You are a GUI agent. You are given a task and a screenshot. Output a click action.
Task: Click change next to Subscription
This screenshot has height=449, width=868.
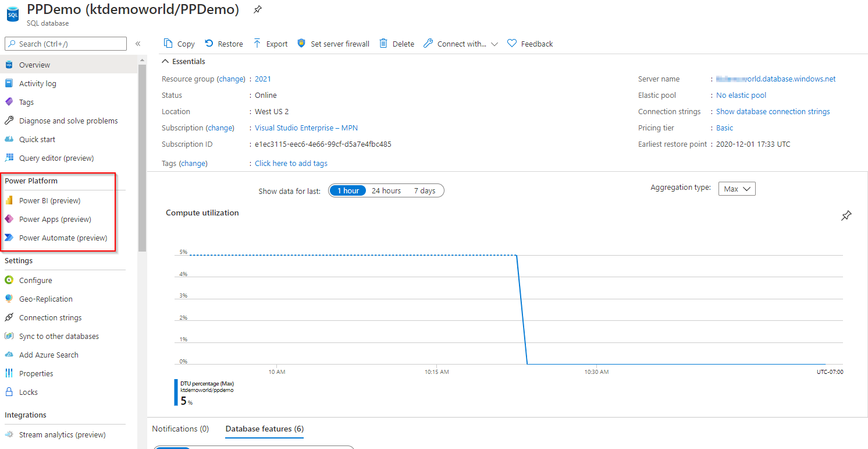pyautogui.click(x=220, y=128)
